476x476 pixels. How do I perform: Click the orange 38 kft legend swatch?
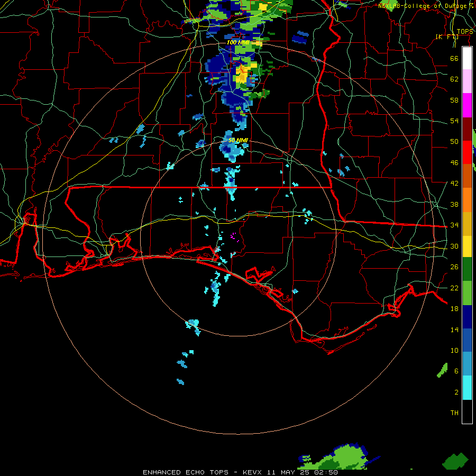click(467, 199)
